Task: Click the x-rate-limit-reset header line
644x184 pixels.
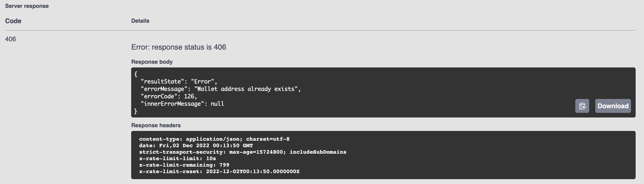Action: pyautogui.click(x=219, y=171)
